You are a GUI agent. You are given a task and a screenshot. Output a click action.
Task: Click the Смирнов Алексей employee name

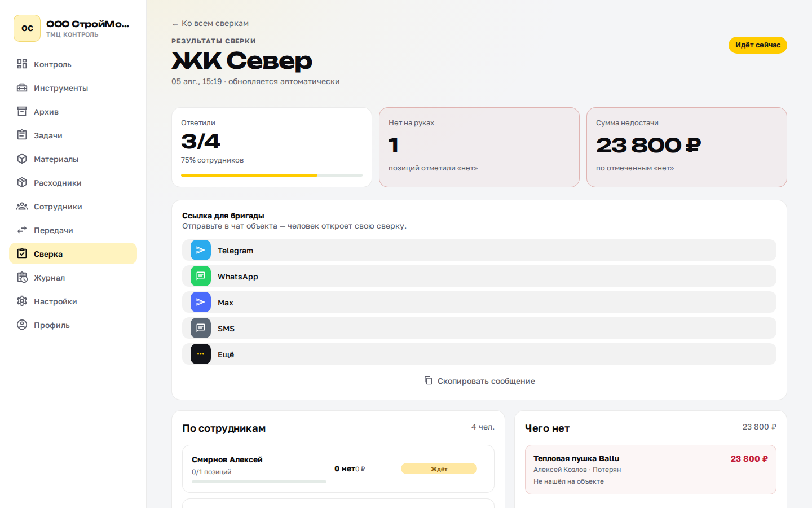coord(227,459)
